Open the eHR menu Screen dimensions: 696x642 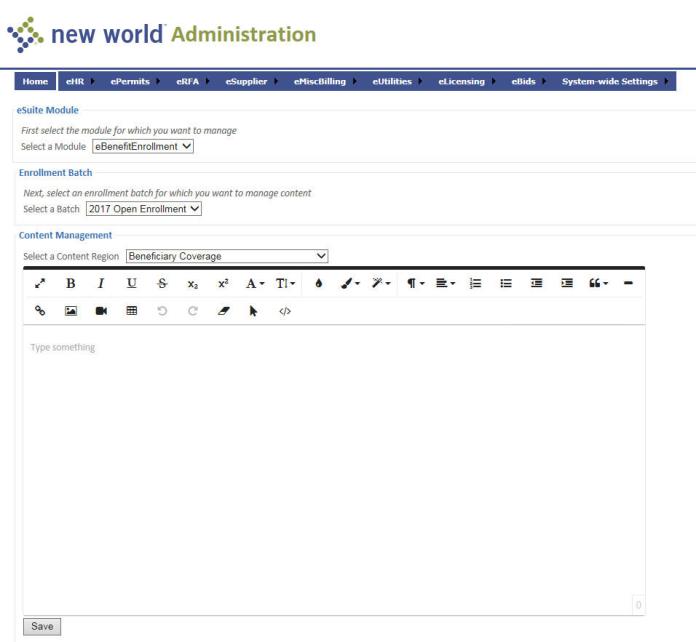coord(77,80)
